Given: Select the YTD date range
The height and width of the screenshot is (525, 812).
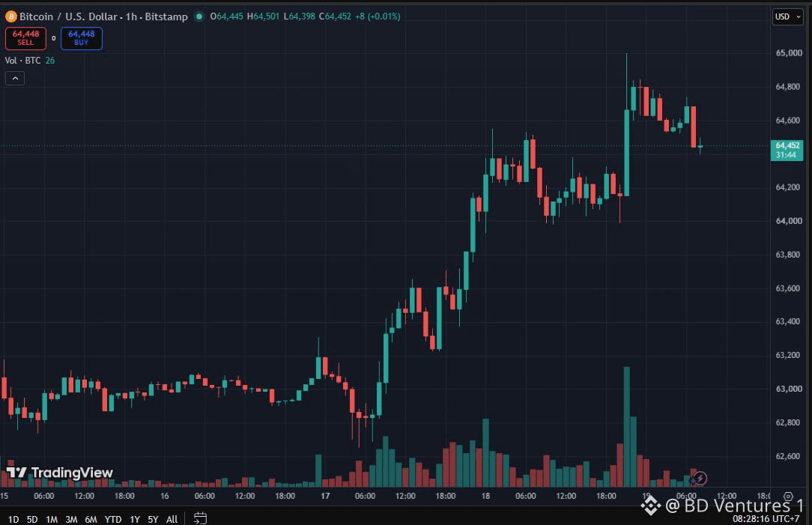Looking at the screenshot, I should click(113, 519).
